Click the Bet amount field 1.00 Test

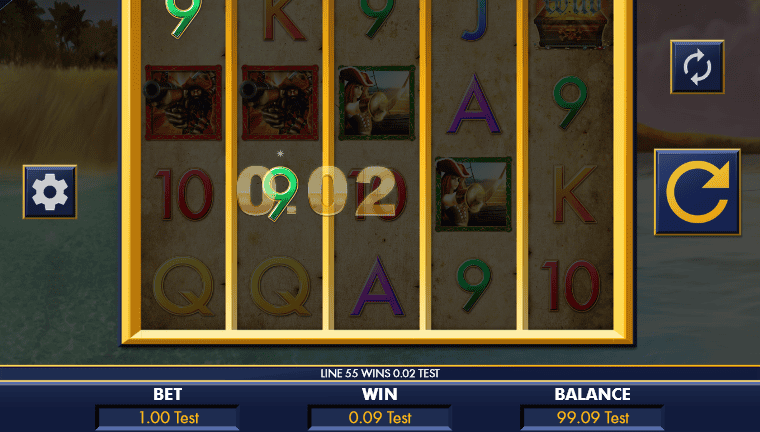tap(167, 417)
